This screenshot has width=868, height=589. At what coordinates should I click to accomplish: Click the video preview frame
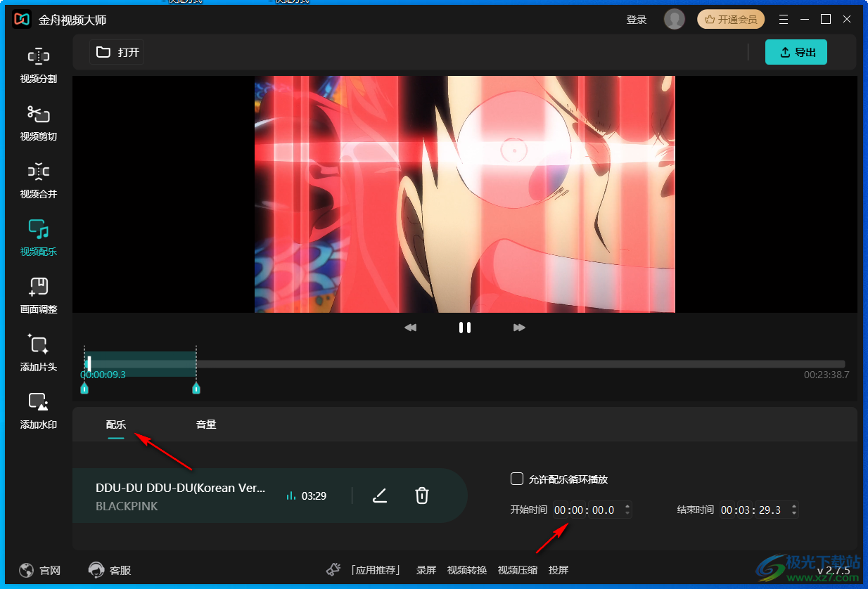coord(465,195)
